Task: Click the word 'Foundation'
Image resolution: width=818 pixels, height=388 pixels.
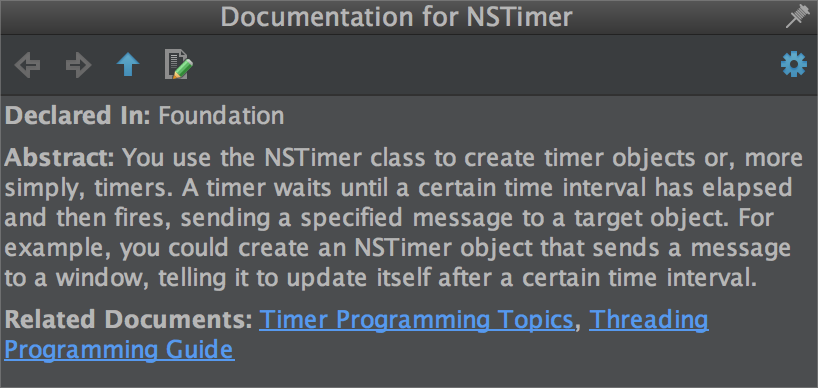Action: coord(221,116)
